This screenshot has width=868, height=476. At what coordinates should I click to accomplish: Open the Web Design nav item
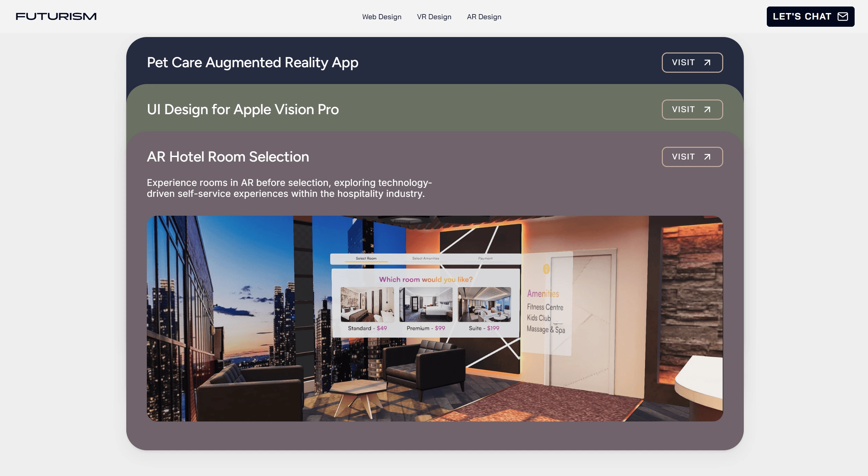coord(382,17)
